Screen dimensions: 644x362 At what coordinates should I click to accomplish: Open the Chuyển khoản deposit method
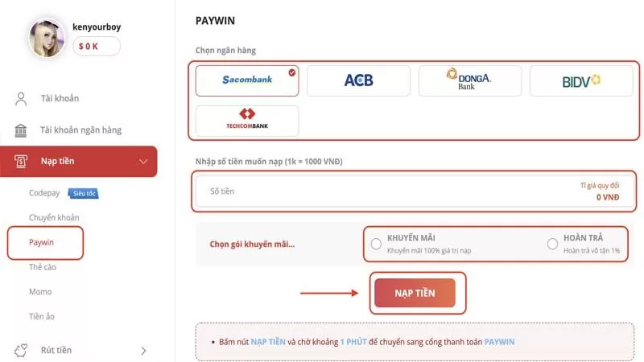54,218
